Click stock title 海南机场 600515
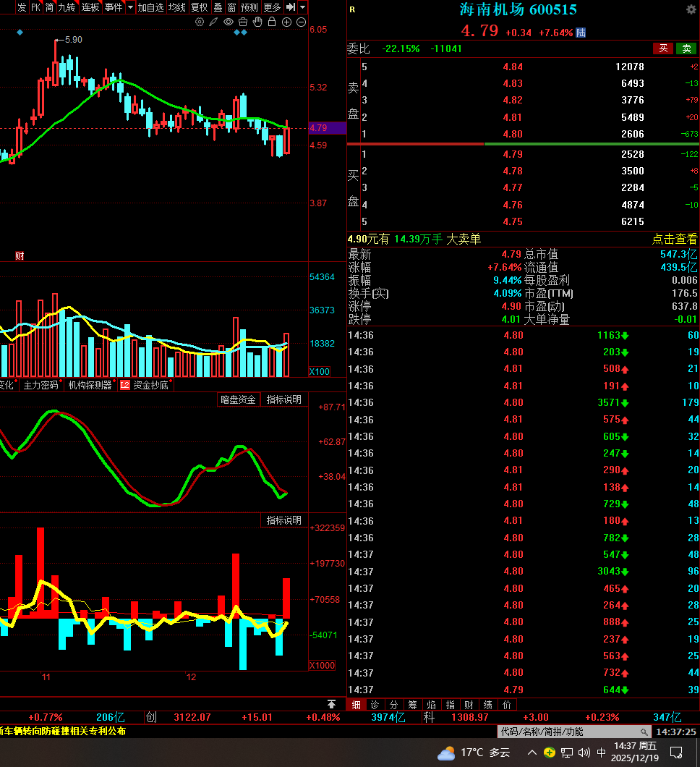 518,9
